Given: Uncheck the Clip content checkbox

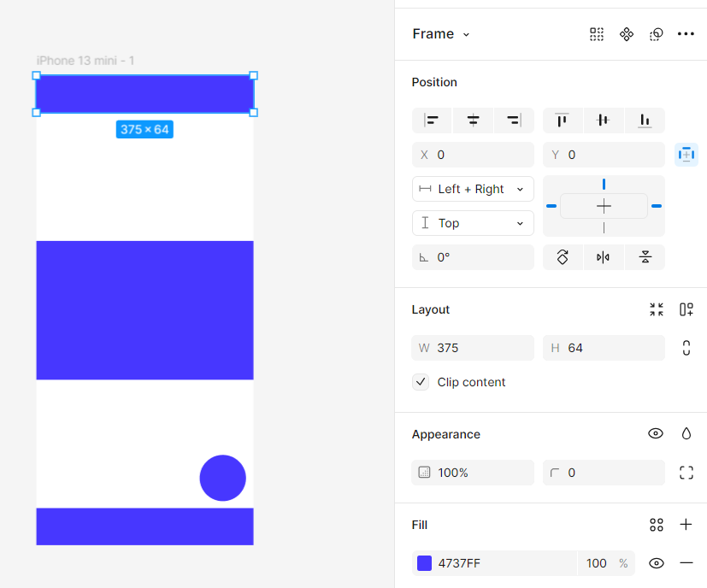Looking at the screenshot, I should (421, 382).
